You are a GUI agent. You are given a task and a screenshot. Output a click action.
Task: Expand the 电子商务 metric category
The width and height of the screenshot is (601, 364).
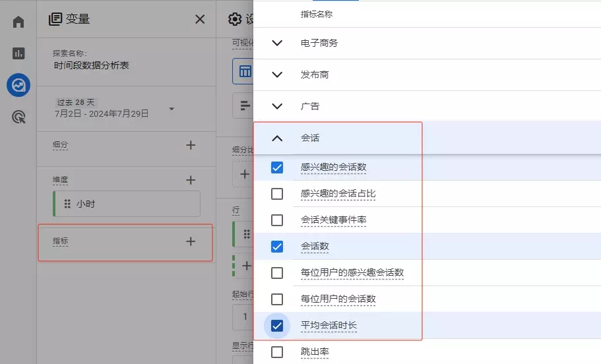click(x=277, y=44)
